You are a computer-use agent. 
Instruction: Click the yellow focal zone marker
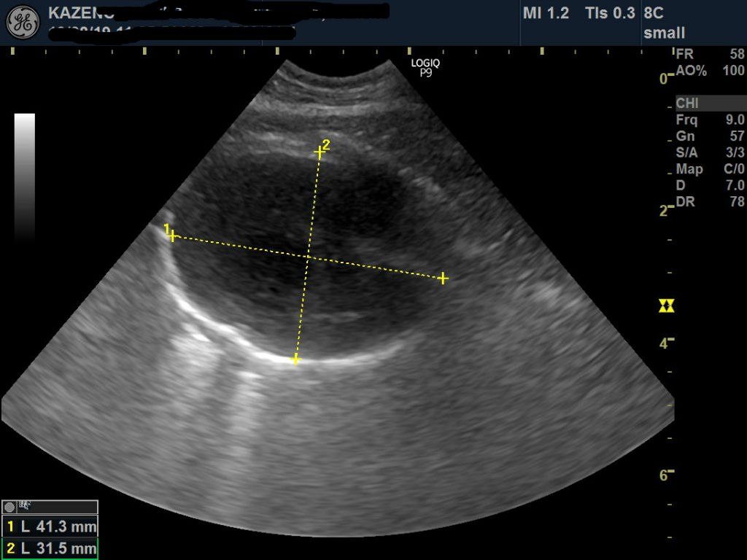coord(666,306)
